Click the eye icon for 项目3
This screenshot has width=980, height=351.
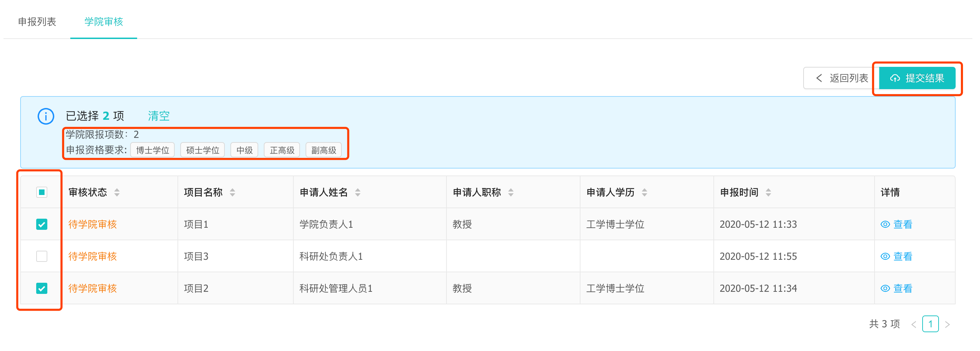(885, 256)
